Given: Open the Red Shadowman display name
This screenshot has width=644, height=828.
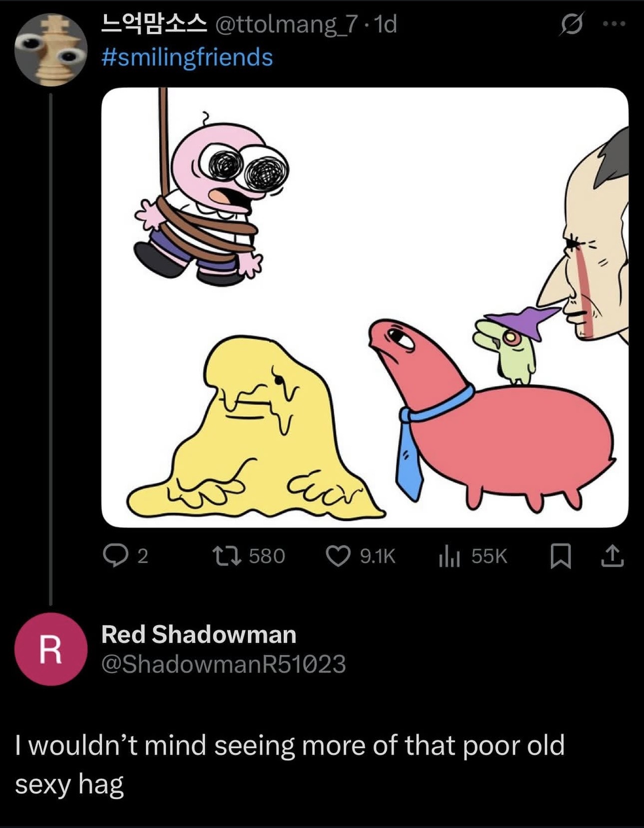Looking at the screenshot, I should 199,634.
